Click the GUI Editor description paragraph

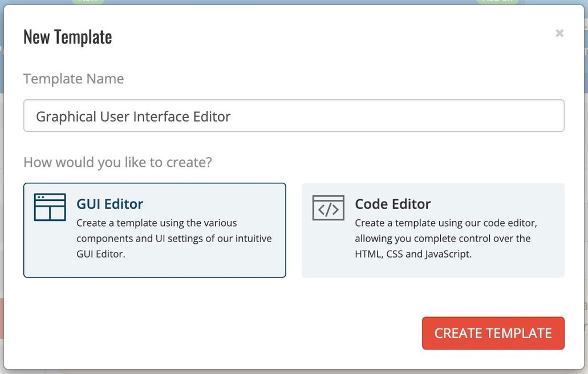tap(174, 239)
